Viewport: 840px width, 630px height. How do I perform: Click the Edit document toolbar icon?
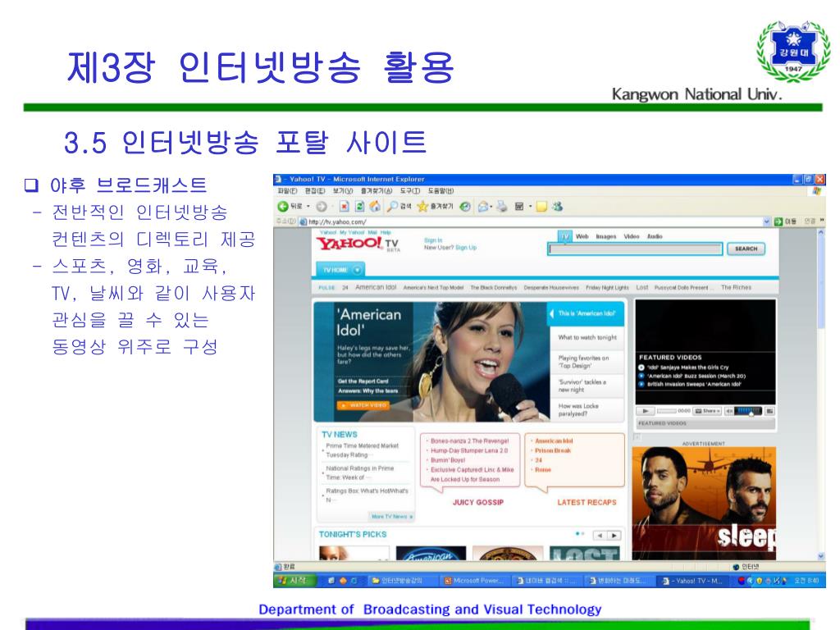pos(519,206)
